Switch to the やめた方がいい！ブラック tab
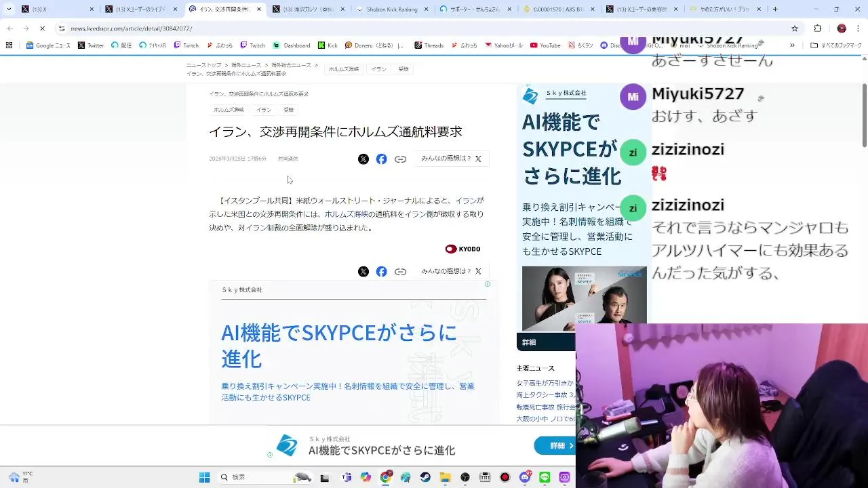 727,9
